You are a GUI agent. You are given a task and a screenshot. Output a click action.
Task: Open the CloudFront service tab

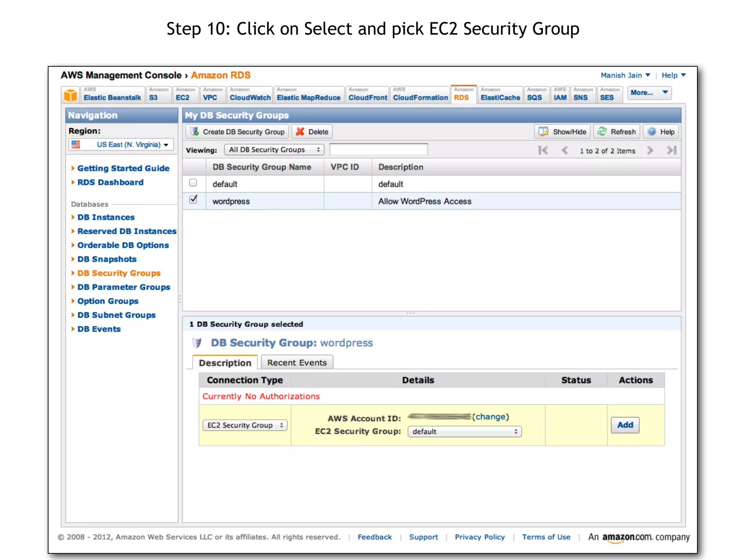click(367, 94)
